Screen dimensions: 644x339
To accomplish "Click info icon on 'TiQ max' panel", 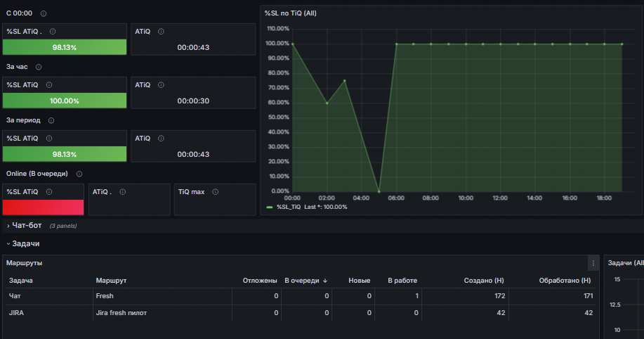I will pos(215,192).
